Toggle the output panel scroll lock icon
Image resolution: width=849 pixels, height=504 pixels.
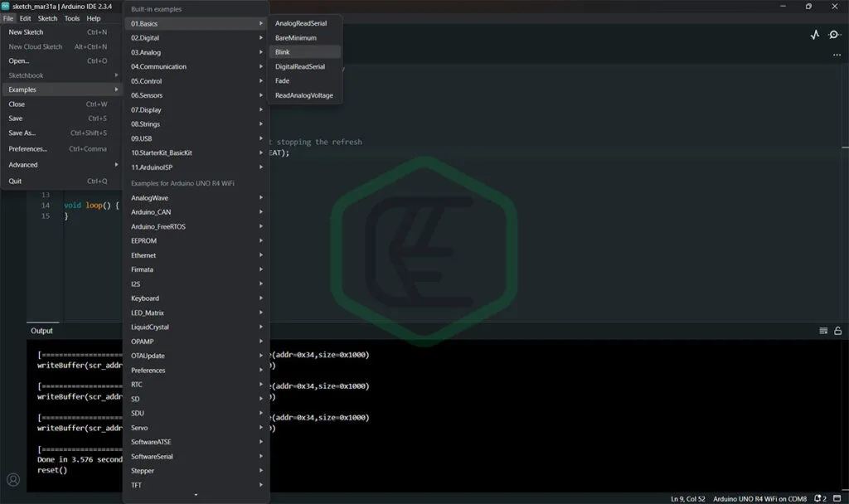tap(837, 331)
